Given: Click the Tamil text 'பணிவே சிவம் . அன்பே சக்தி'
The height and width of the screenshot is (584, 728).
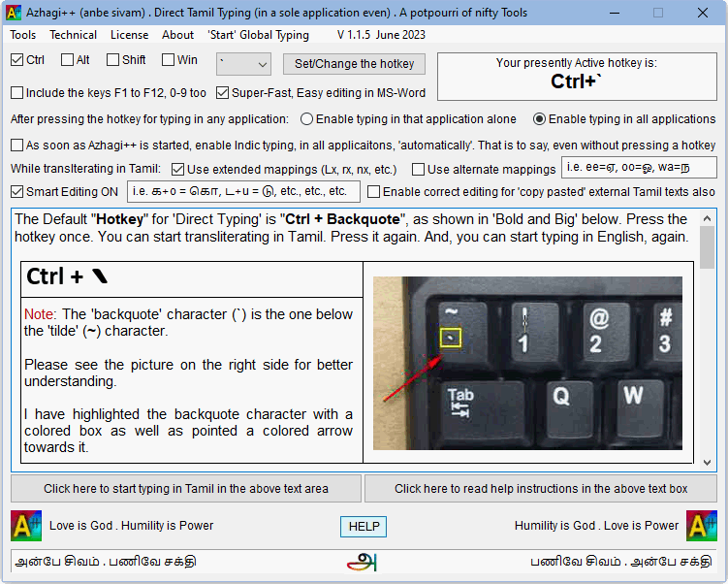Looking at the screenshot, I should (x=621, y=562).
